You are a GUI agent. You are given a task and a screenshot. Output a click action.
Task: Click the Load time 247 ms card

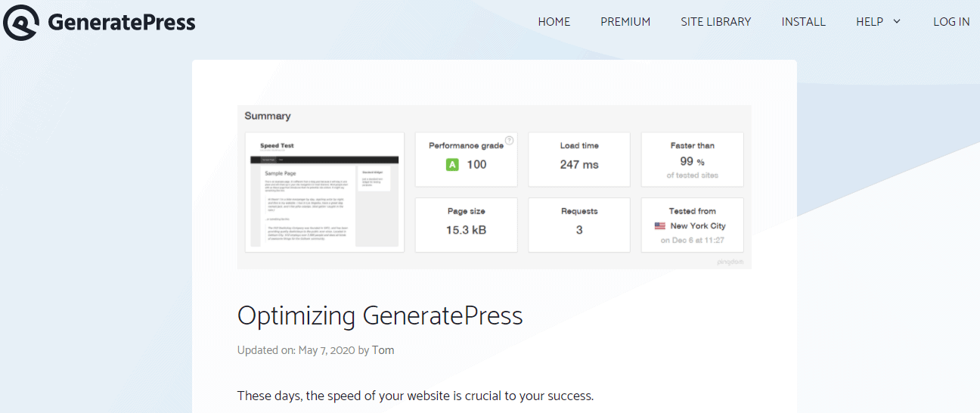(578, 159)
